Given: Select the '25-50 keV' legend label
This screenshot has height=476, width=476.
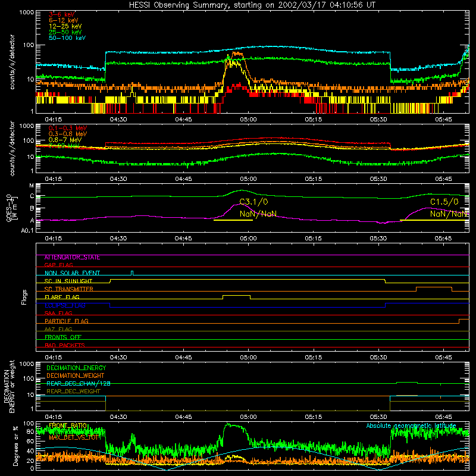Looking at the screenshot, I should pyautogui.click(x=65, y=32).
